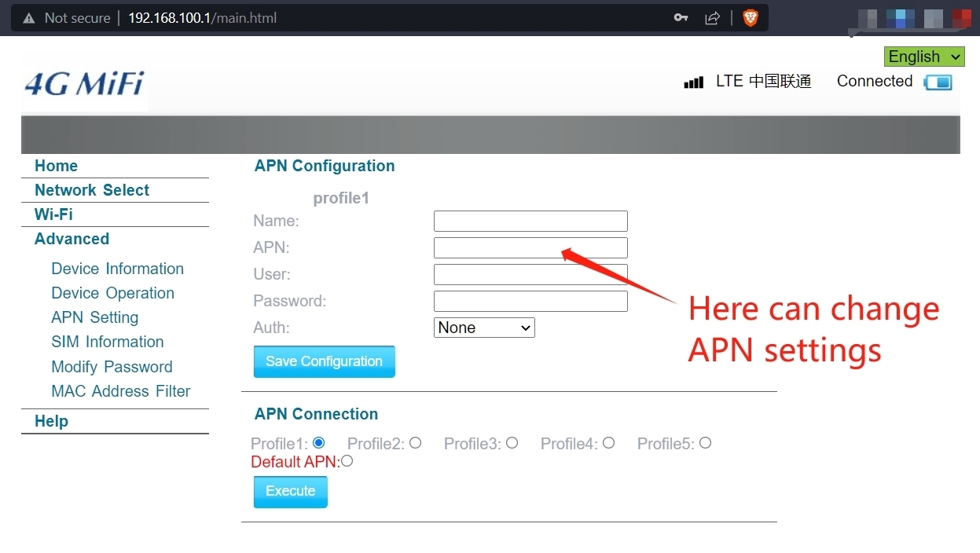Open the Auth type dropdown
This screenshot has height=553, width=980.
tap(484, 328)
